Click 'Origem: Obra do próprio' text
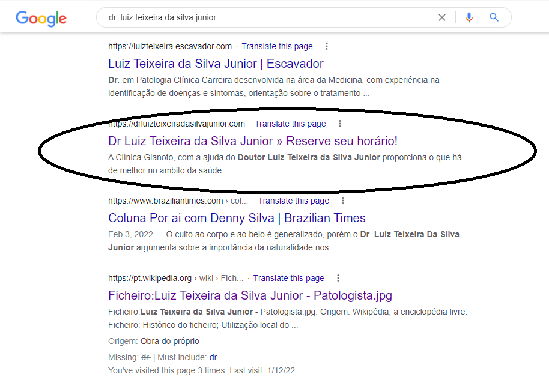The width and height of the screenshot is (549, 392). pos(154,341)
